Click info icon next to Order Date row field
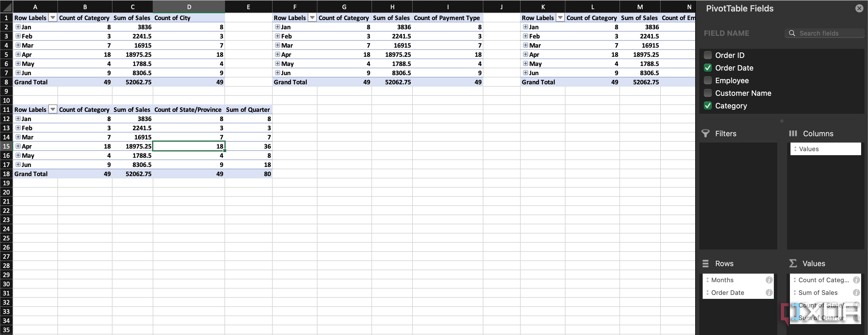 [769, 293]
